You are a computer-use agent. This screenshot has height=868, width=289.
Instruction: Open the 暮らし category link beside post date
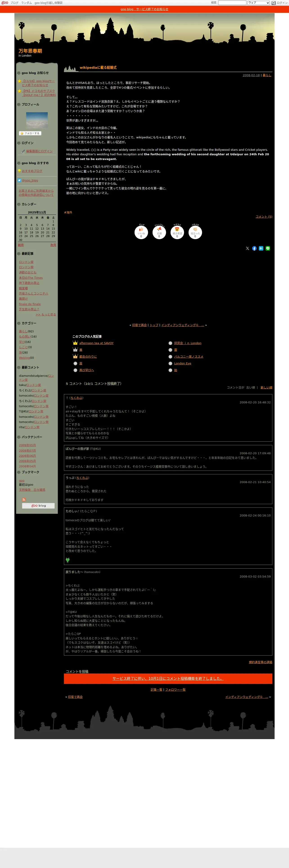[267, 75]
